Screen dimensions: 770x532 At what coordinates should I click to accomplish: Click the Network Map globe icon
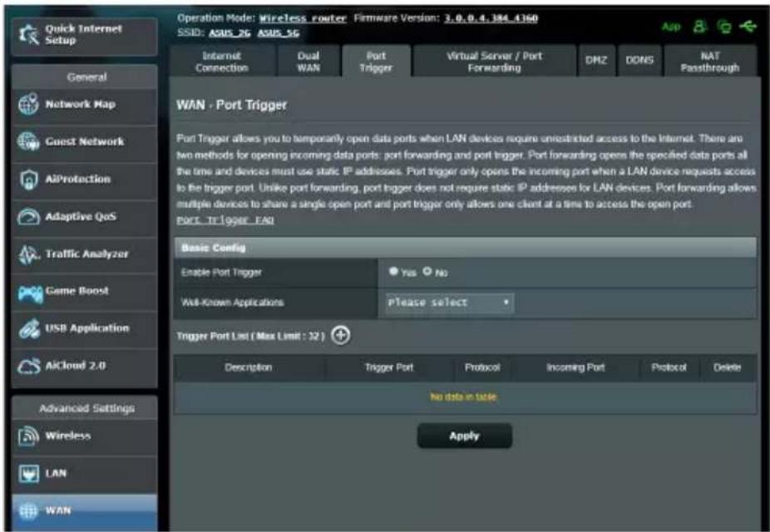click(x=28, y=104)
